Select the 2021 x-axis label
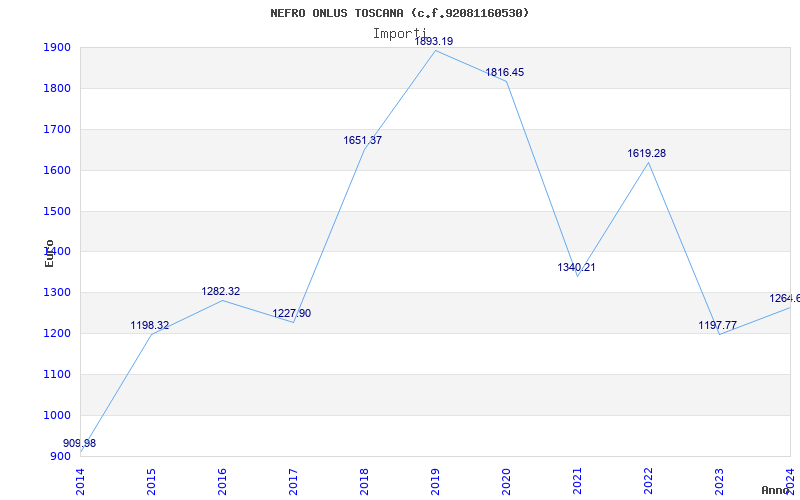 point(577,482)
